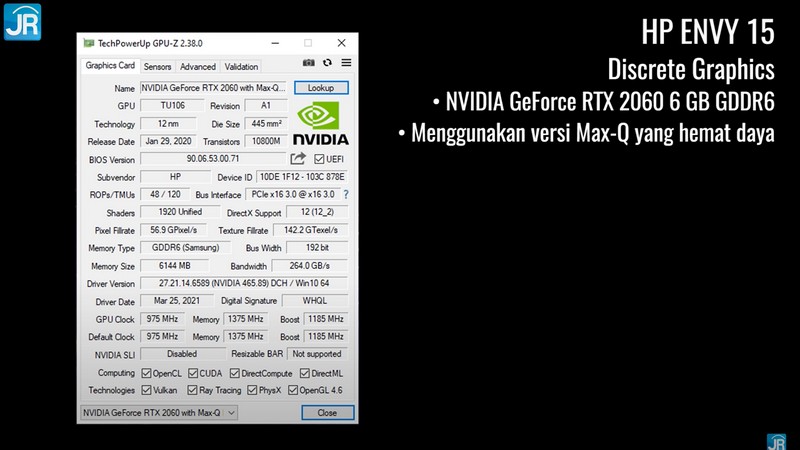The width and height of the screenshot is (800, 450).
Task: Click the Device ID 10DE 1F12 value
Action: [302, 177]
